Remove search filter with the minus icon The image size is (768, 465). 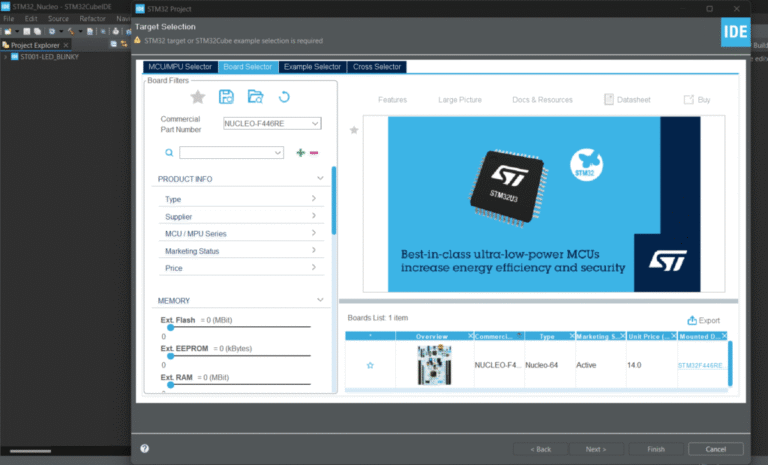click(x=314, y=153)
